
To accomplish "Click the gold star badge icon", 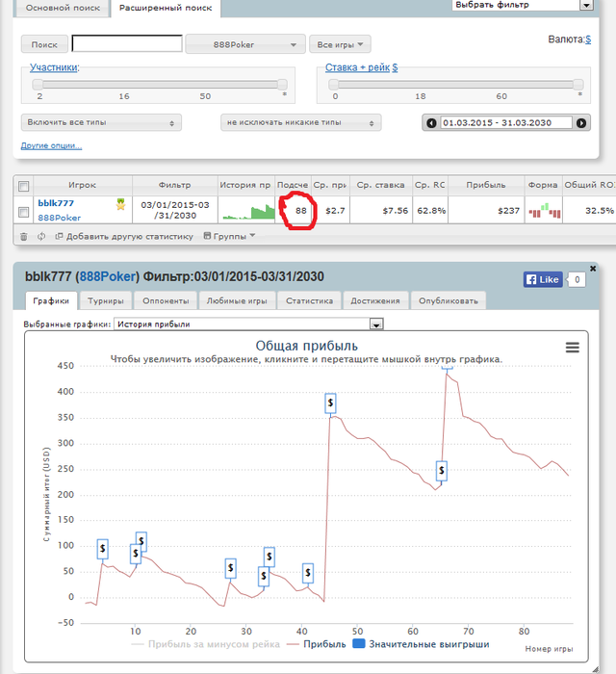I will (x=120, y=204).
